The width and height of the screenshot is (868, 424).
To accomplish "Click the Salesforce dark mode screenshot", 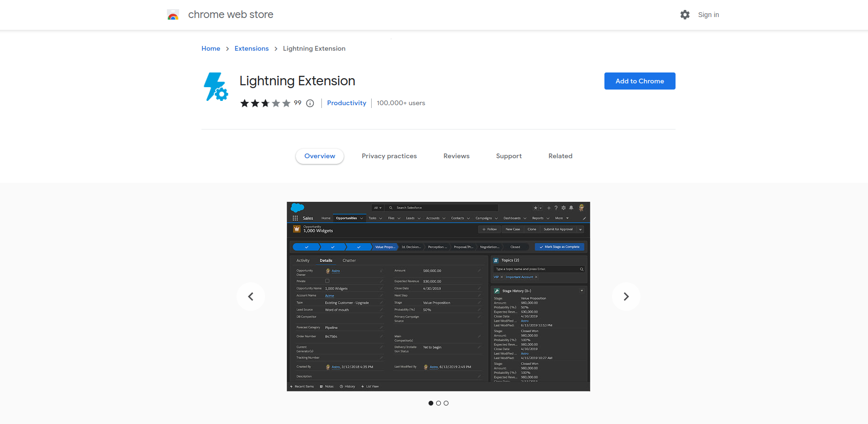I will coord(439,297).
